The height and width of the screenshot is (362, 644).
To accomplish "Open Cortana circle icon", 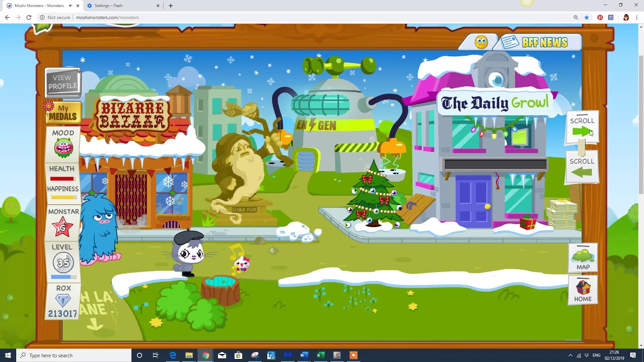I will point(139,355).
